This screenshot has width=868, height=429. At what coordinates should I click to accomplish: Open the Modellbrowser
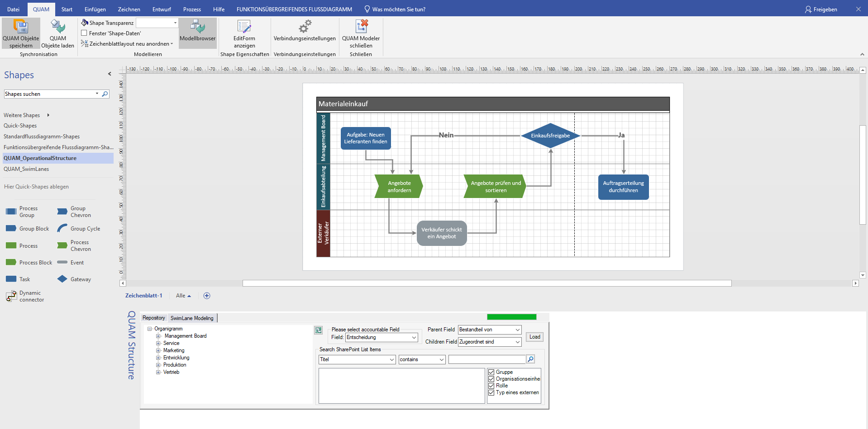(x=197, y=27)
